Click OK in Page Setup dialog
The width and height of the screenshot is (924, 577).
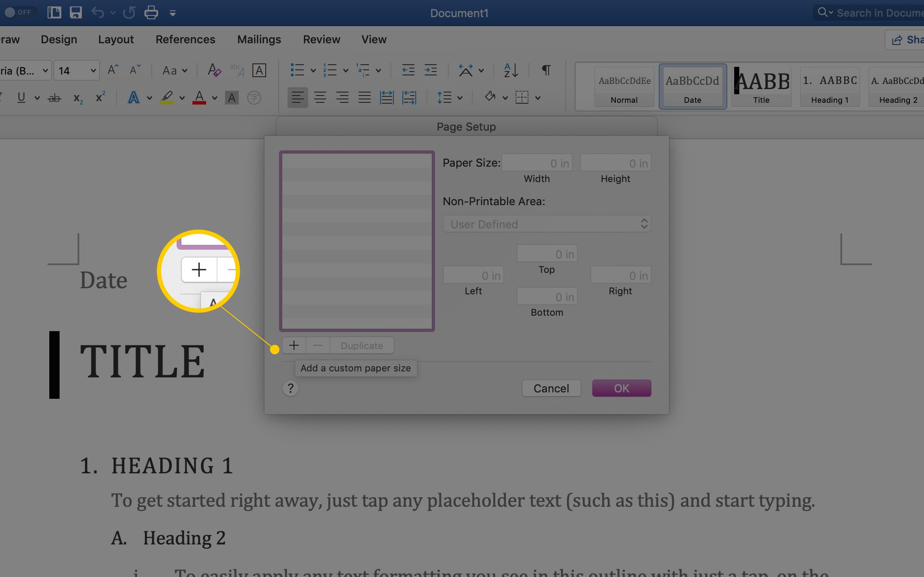tap(621, 388)
